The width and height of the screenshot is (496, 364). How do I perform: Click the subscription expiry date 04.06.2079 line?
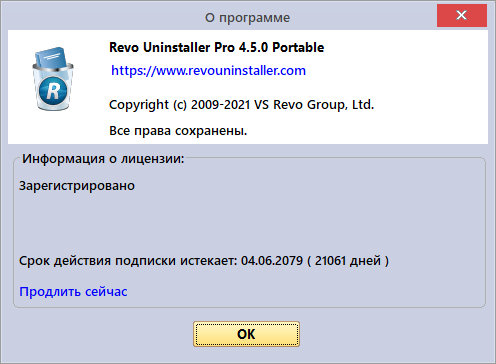[x=204, y=261]
